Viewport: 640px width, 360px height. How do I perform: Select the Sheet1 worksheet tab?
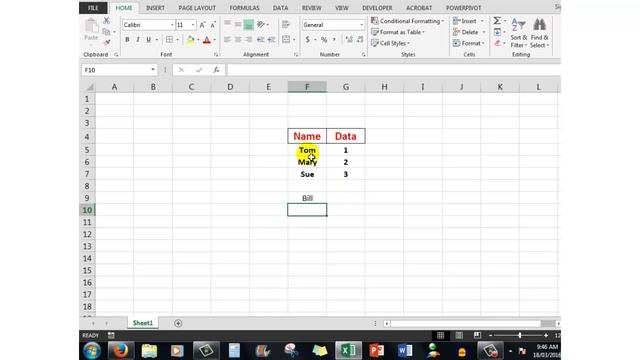pyautogui.click(x=142, y=323)
